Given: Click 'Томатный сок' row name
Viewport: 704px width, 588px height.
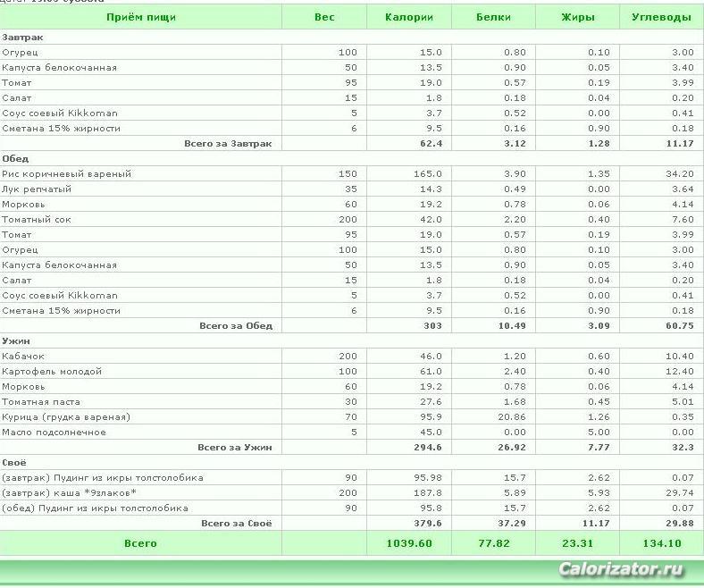Looking at the screenshot, I should tap(37, 220).
